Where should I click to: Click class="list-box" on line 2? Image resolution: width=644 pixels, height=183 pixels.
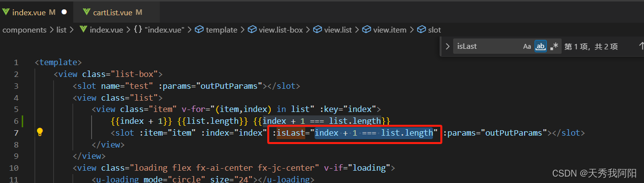click(x=120, y=74)
